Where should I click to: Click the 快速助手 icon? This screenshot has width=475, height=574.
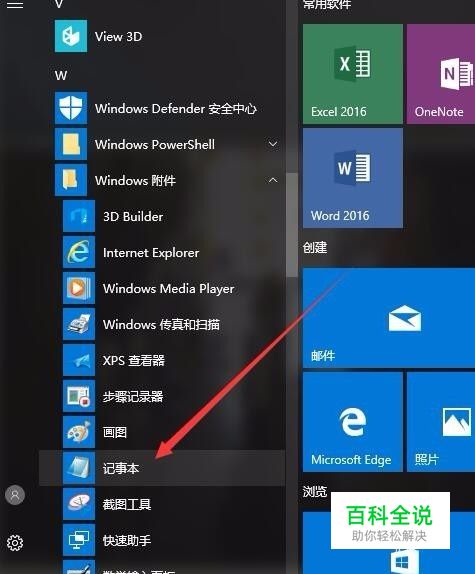coord(79,540)
